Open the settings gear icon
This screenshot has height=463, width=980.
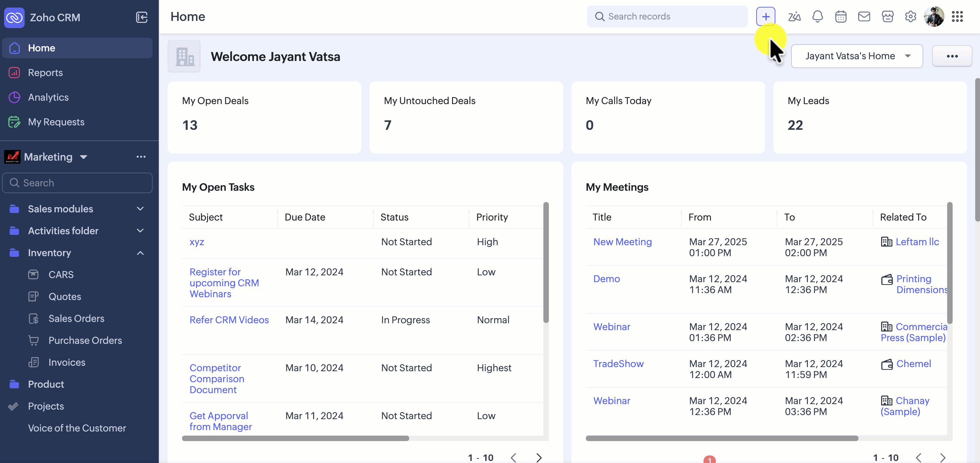click(911, 17)
